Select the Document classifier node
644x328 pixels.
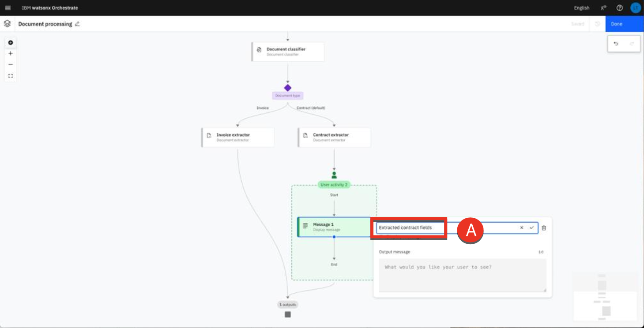(x=288, y=52)
